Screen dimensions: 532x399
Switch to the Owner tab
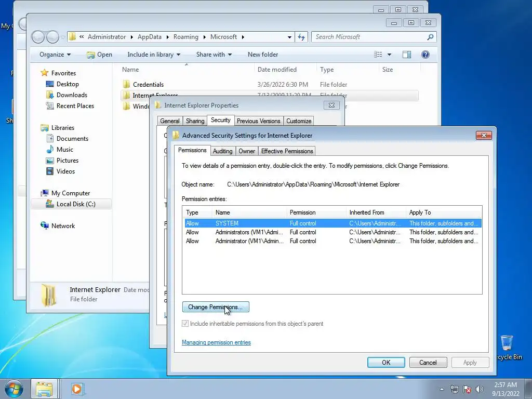pyautogui.click(x=247, y=151)
